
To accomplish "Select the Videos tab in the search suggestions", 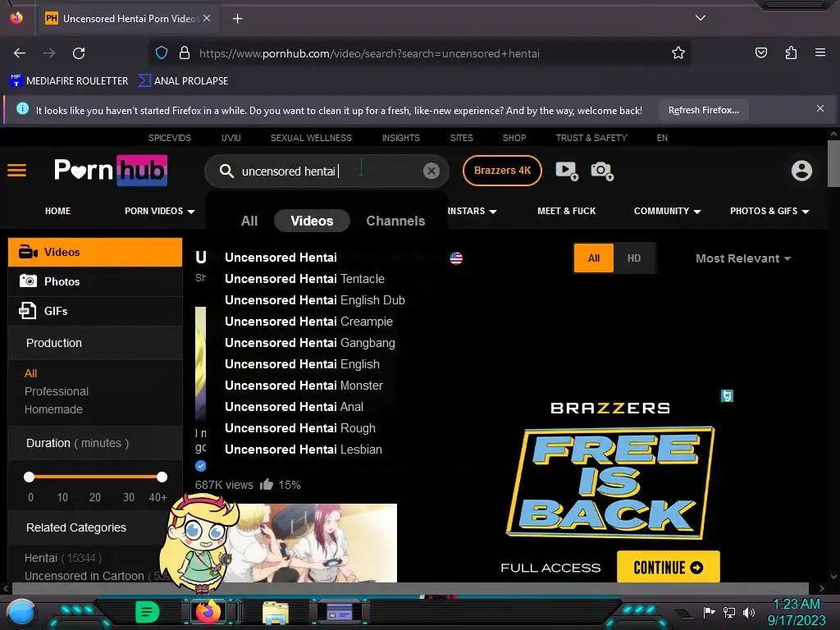I will pyautogui.click(x=312, y=221).
